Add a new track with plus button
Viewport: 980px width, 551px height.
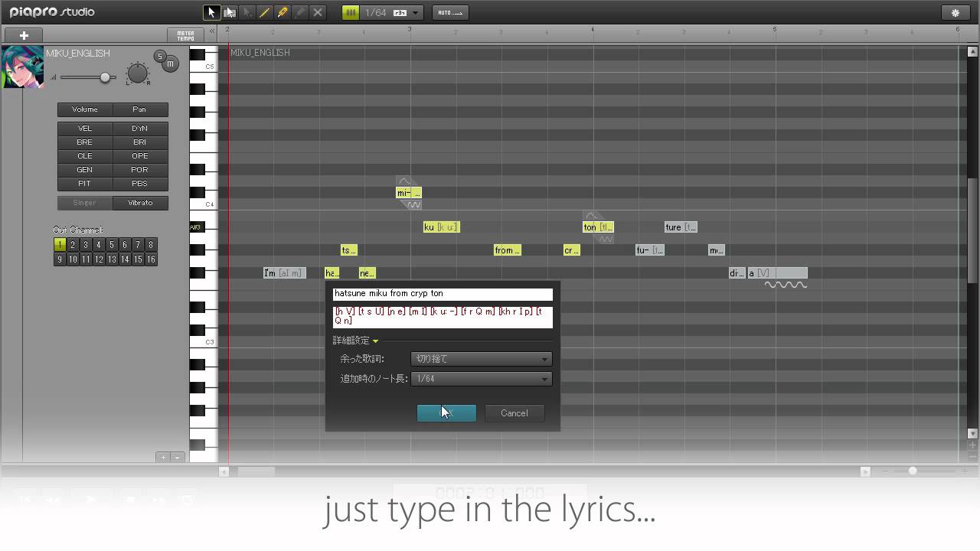[x=24, y=35]
